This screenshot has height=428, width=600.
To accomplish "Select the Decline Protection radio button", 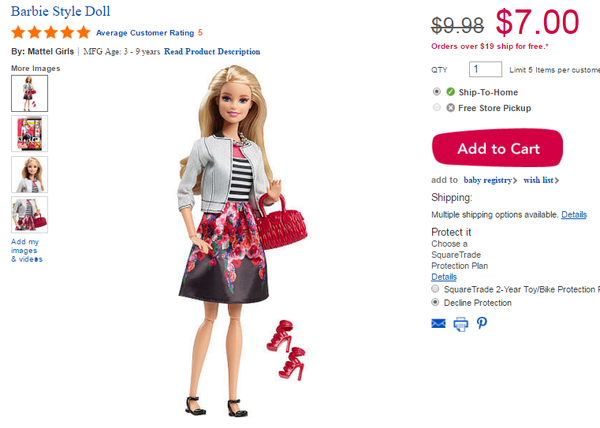I will [x=435, y=302].
